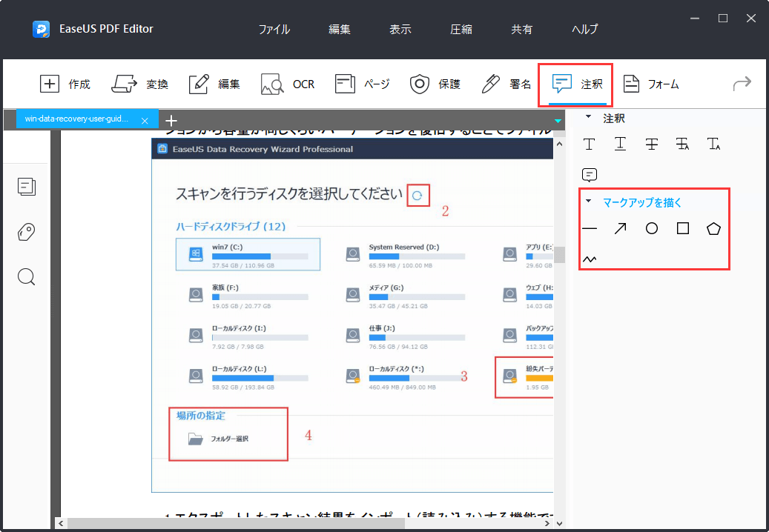This screenshot has width=769, height=532.
Task: Select the text highlight annotation tool
Action: tap(589, 144)
